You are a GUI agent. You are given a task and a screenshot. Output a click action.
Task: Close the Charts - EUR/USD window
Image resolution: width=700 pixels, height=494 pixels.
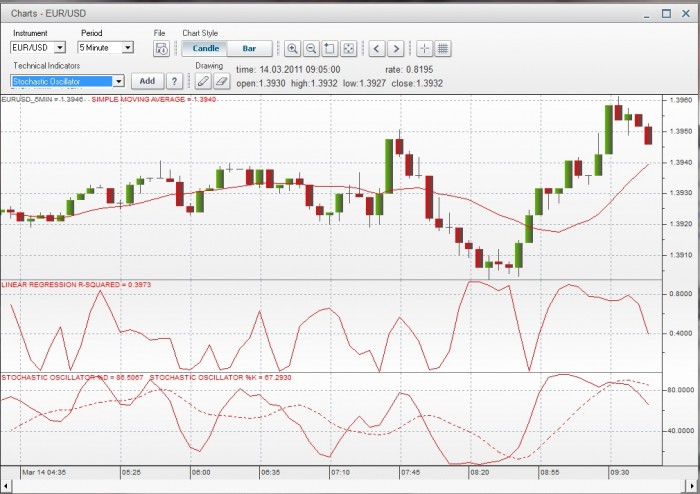[x=686, y=13]
